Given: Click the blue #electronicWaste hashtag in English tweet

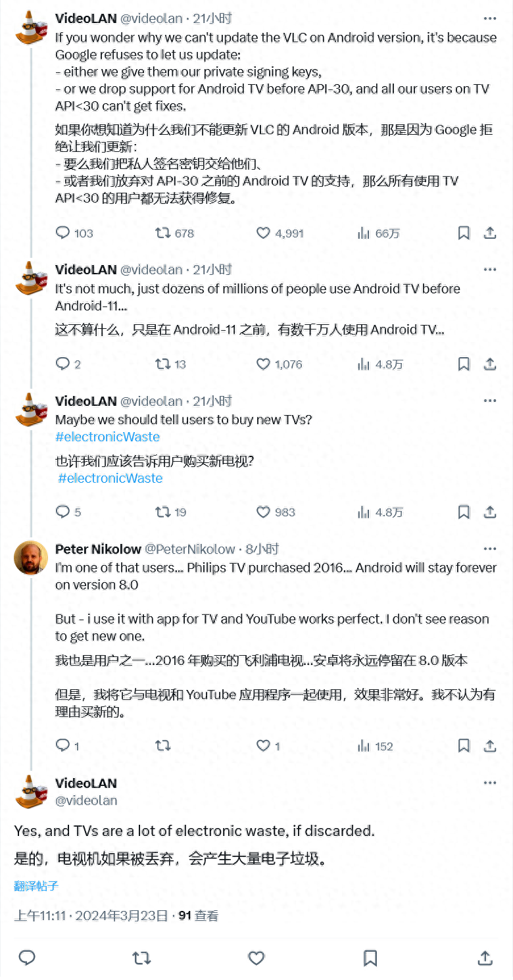Looking at the screenshot, I should tap(108, 437).
